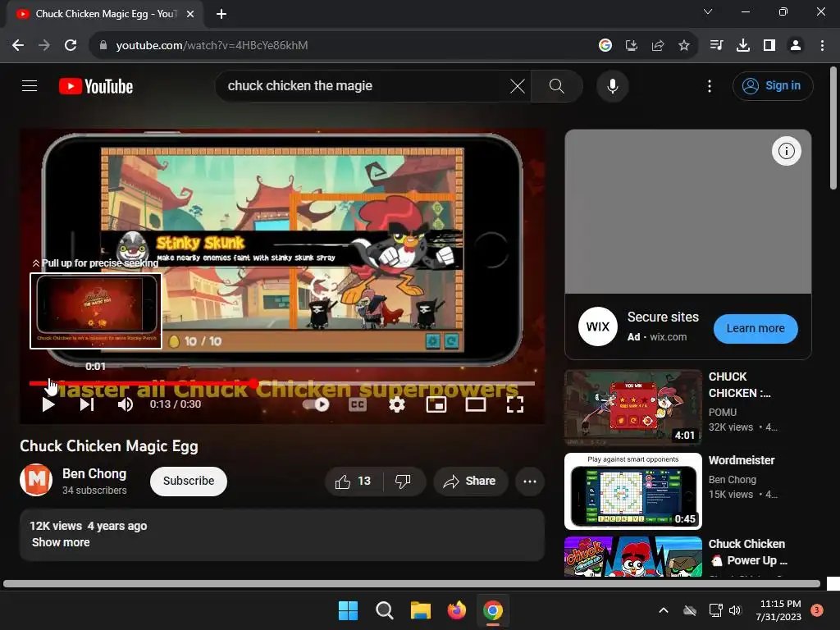This screenshot has height=630, width=840.
Task: Open tab search chevron
Action: pos(708,11)
